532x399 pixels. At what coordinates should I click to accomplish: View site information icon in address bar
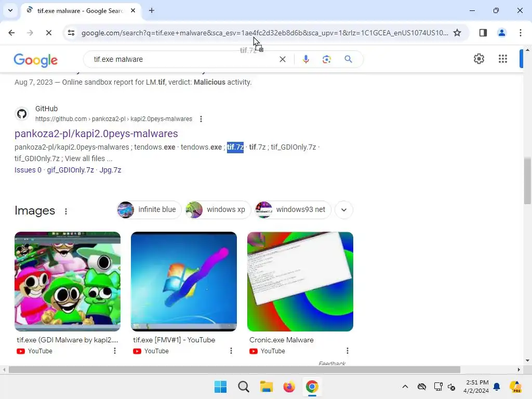point(71,33)
